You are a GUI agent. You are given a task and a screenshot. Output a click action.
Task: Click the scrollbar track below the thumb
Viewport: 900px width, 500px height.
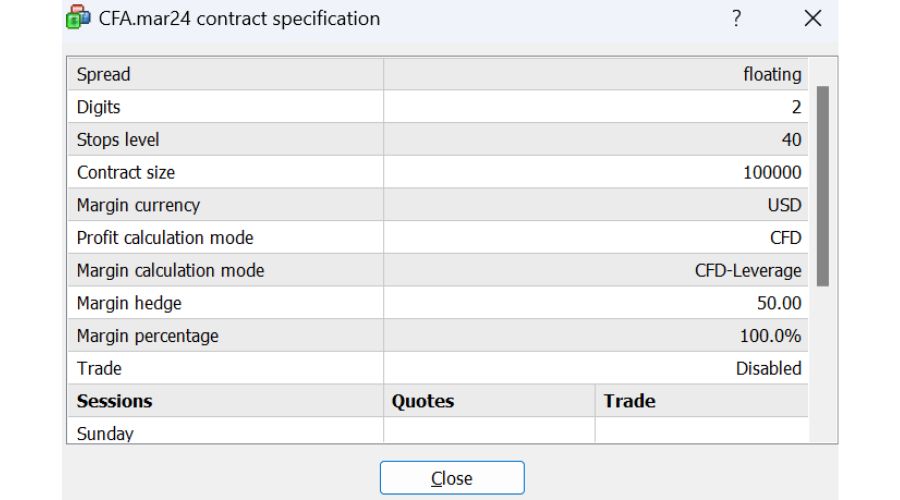(823, 360)
